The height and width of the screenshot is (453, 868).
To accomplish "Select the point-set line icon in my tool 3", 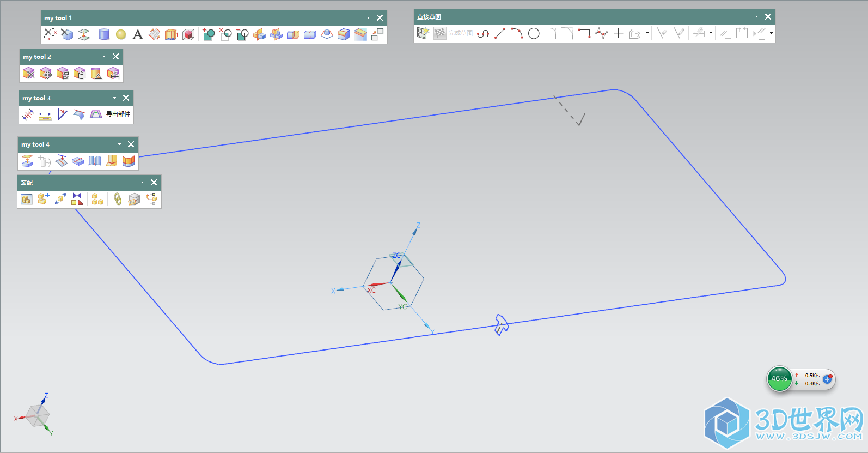I will tap(28, 114).
